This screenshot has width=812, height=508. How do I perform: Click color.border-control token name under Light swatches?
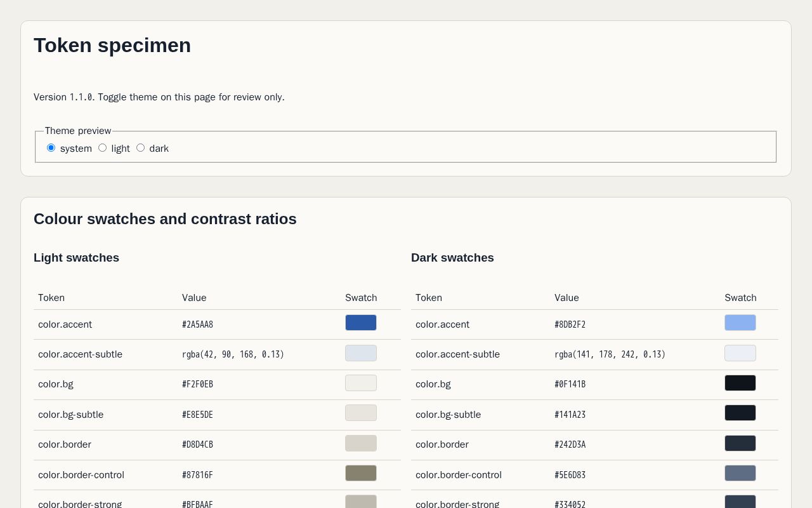point(81,475)
